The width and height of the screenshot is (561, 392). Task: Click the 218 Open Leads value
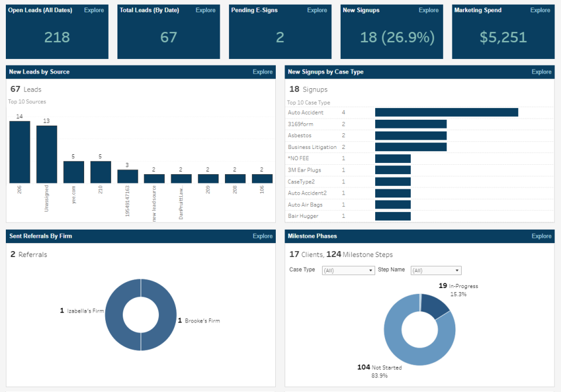click(57, 36)
